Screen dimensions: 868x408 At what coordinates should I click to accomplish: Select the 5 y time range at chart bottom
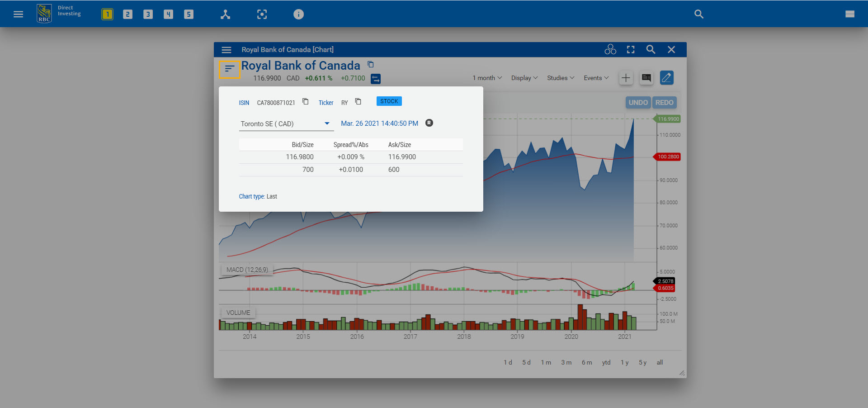(642, 362)
